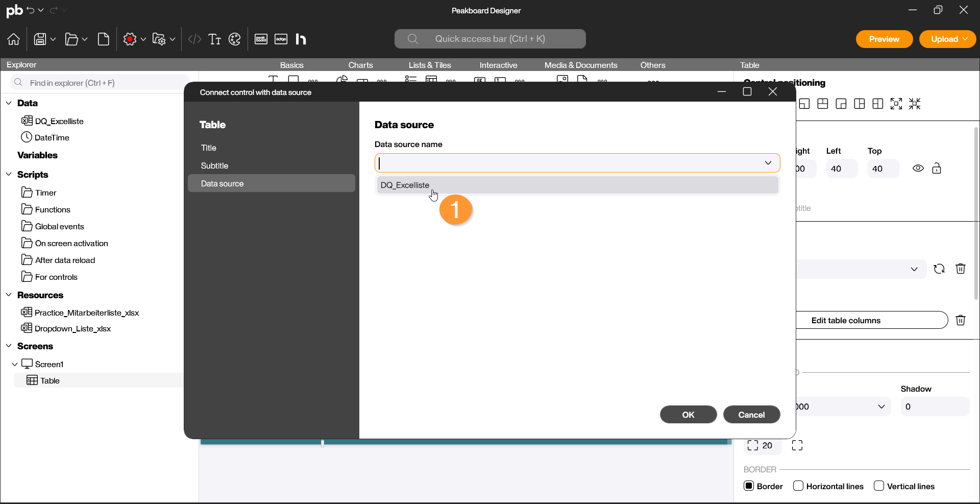Open the new blank document icon

click(104, 39)
